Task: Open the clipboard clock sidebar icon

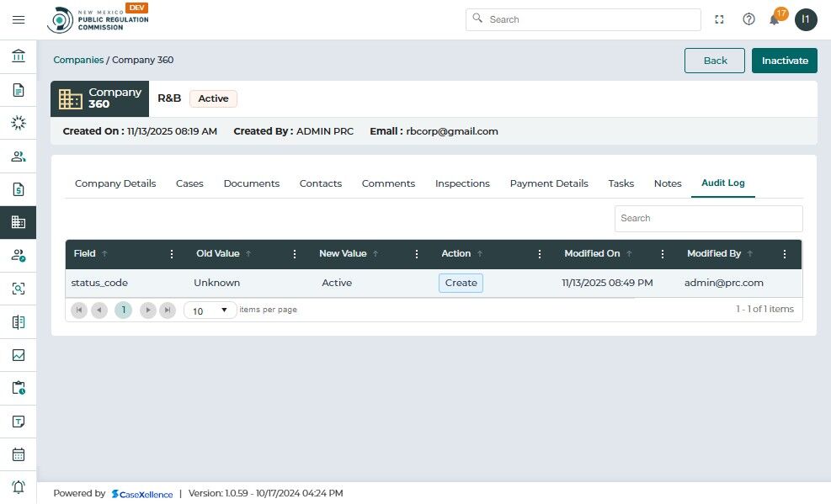Action: (19, 388)
